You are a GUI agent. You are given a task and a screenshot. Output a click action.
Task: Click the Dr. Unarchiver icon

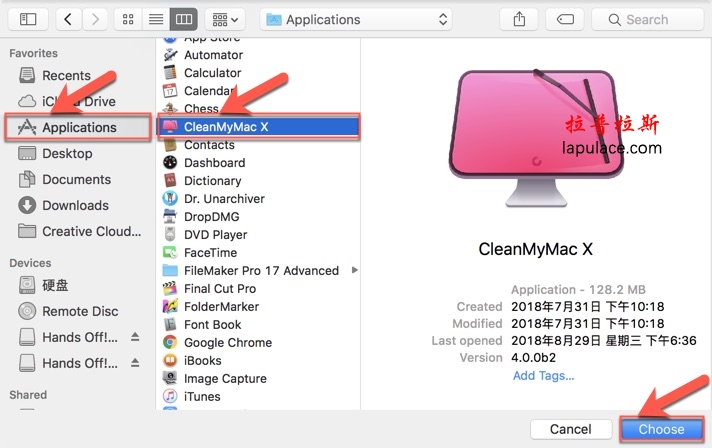(170, 198)
